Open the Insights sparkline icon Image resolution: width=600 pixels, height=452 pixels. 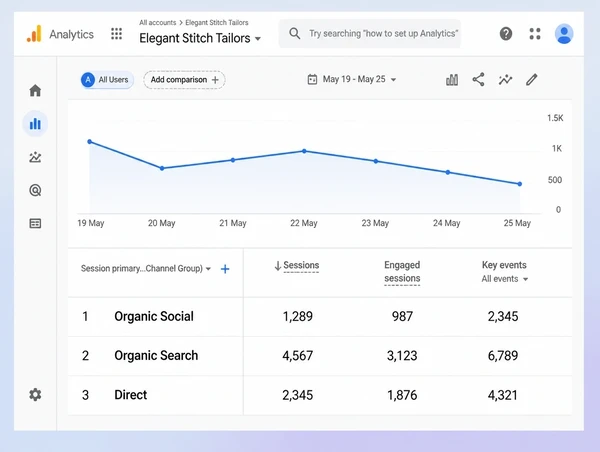pyautogui.click(x=505, y=79)
